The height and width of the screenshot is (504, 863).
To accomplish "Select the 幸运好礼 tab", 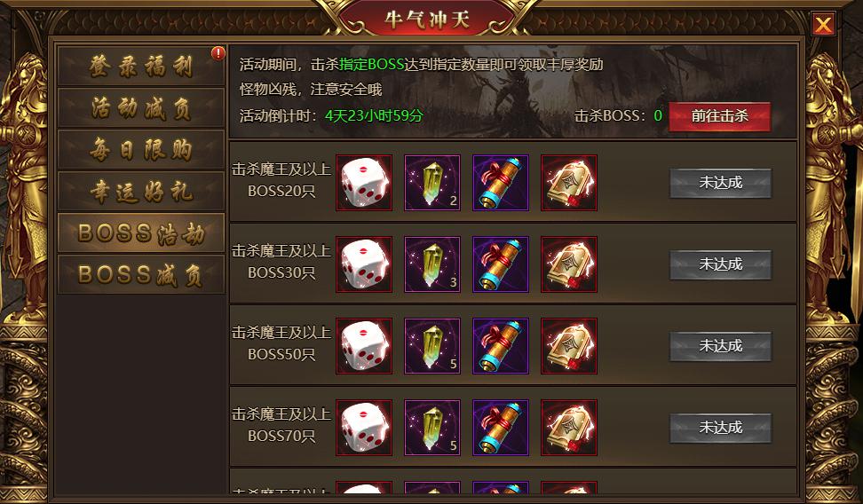I will coord(141,192).
